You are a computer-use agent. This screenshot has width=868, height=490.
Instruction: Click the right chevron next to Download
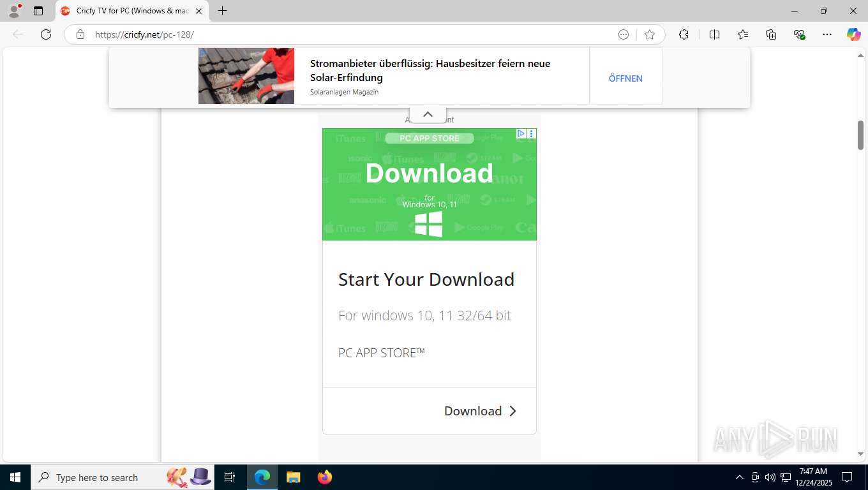(x=513, y=411)
